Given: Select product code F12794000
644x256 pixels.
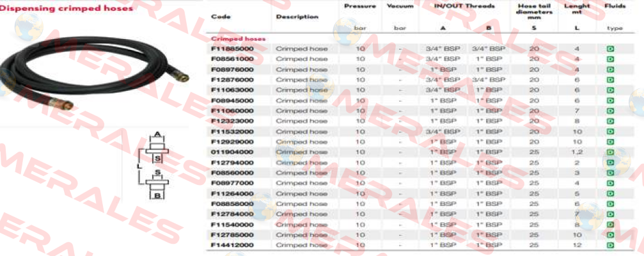Looking at the screenshot, I should pos(232,163).
